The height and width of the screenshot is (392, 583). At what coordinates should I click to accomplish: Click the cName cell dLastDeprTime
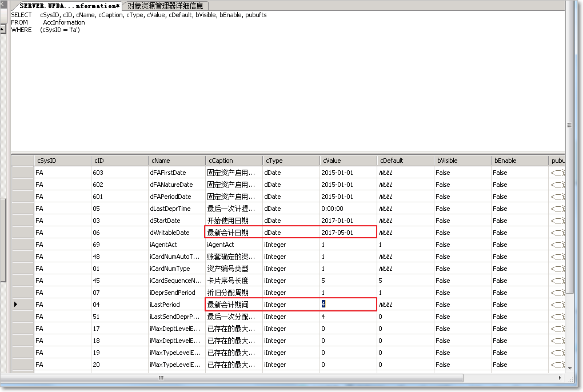tap(176, 209)
